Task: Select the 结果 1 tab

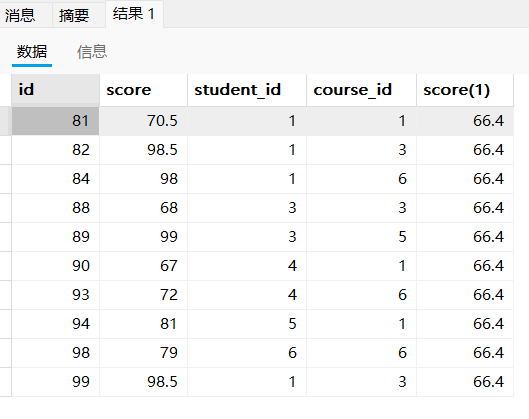Action: 134,14
